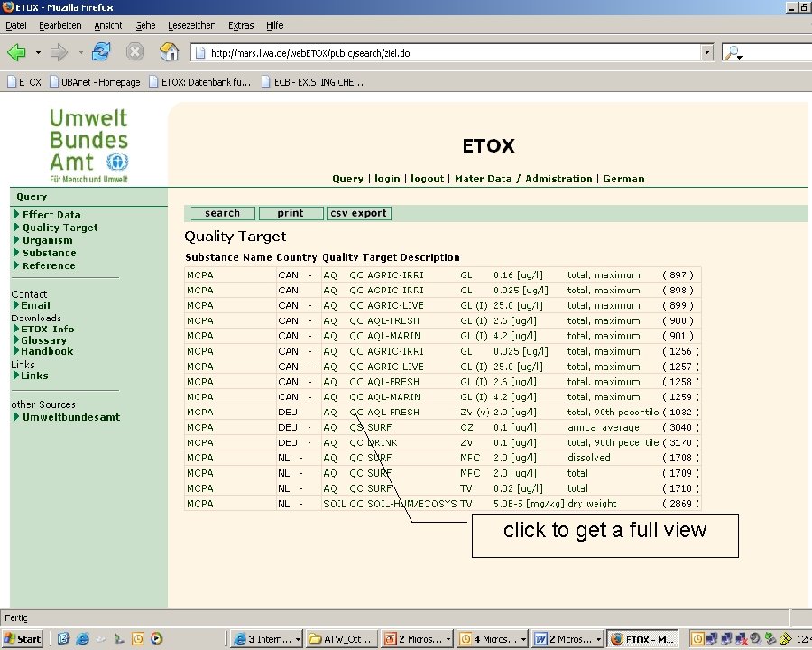
Task: Open the Handbook download link
Action: (47, 351)
